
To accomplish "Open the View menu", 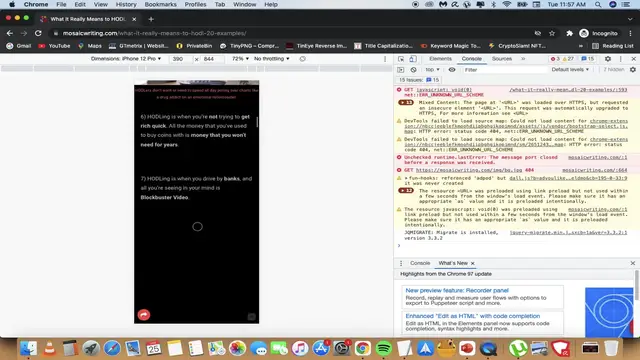I will (100, 4).
